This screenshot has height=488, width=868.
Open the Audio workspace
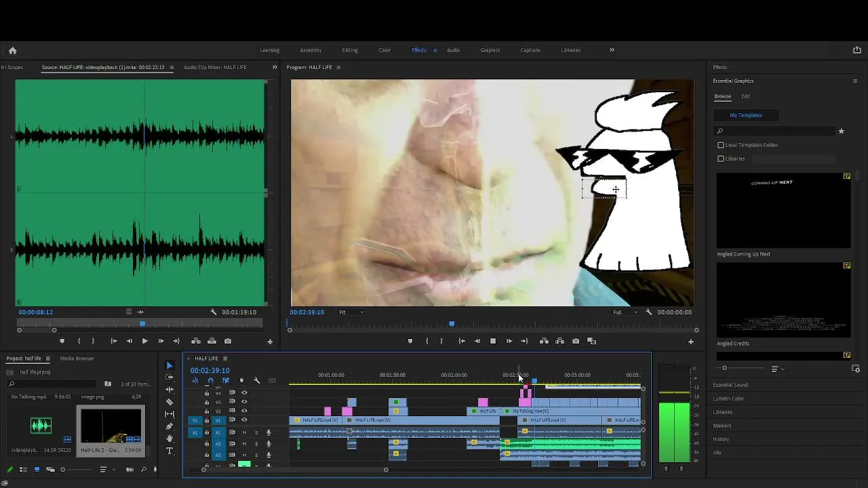pos(454,50)
